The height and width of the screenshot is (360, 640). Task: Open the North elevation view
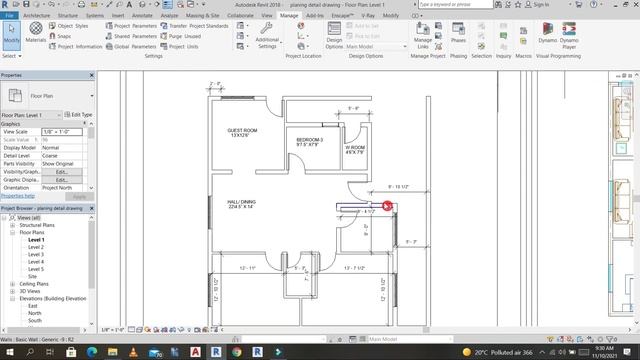coord(35,313)
